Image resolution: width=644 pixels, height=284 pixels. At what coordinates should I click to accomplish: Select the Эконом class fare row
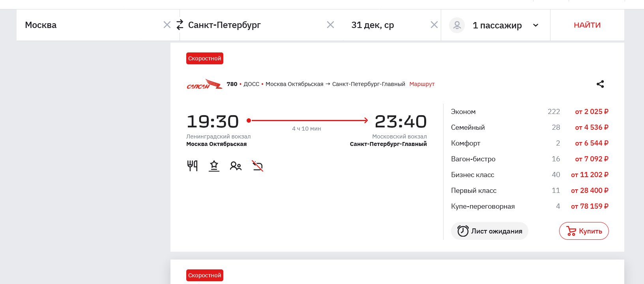(529, 112)
